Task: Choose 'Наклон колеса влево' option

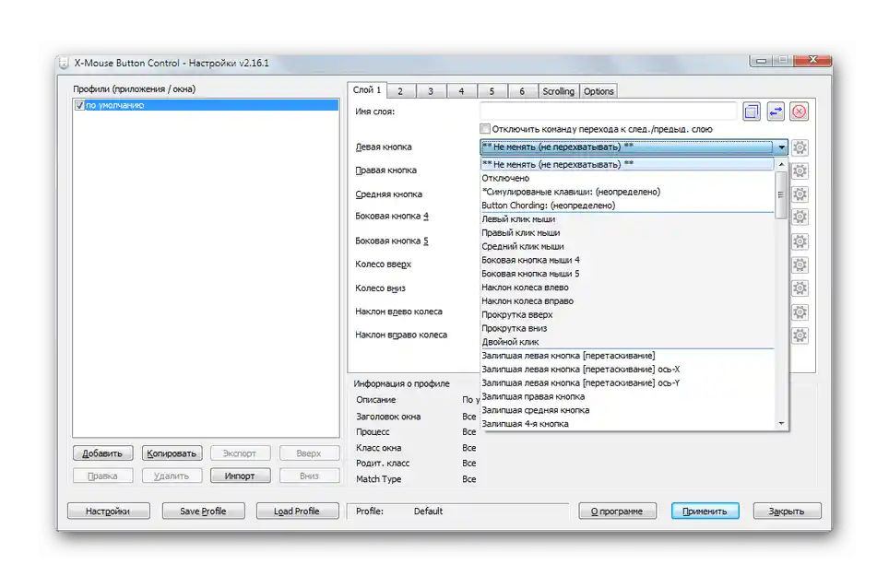Action: (627, 288)
